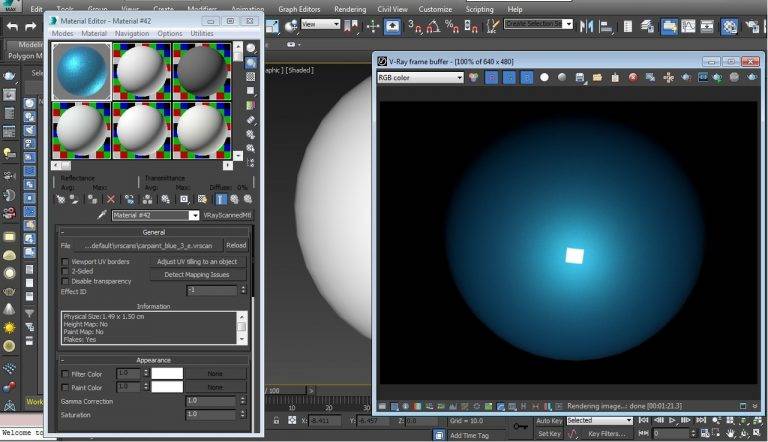
Task: Click Filter Color white swatch
Action: coord(167,373)
